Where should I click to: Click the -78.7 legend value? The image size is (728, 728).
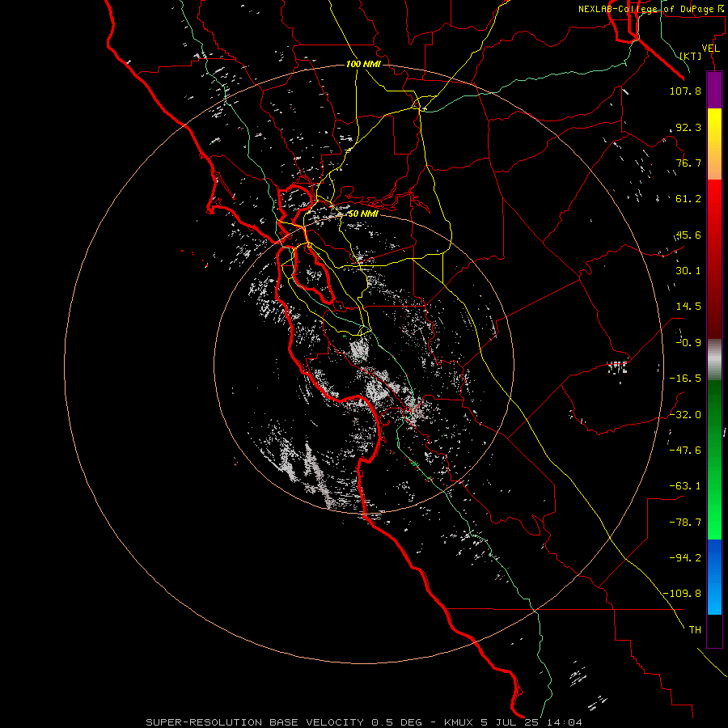click(685, 523)
